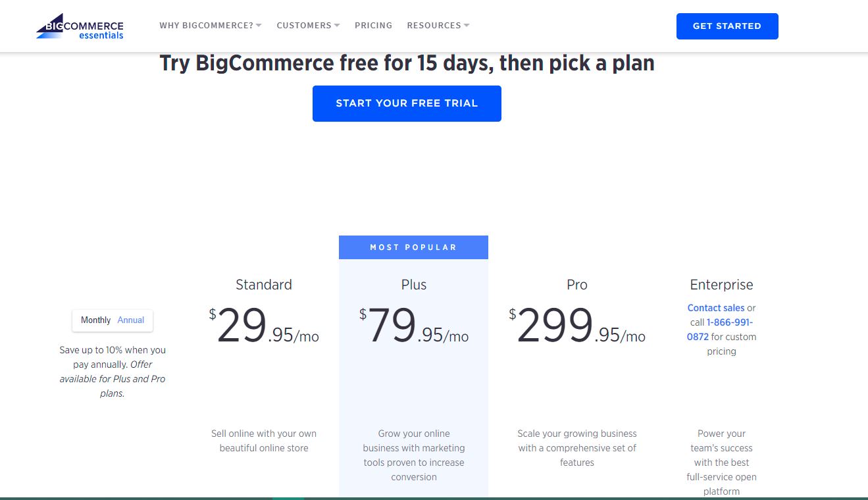Click the Pro $299.95/mo price
This screenshot has height=500, width=868.
(576, 327)
